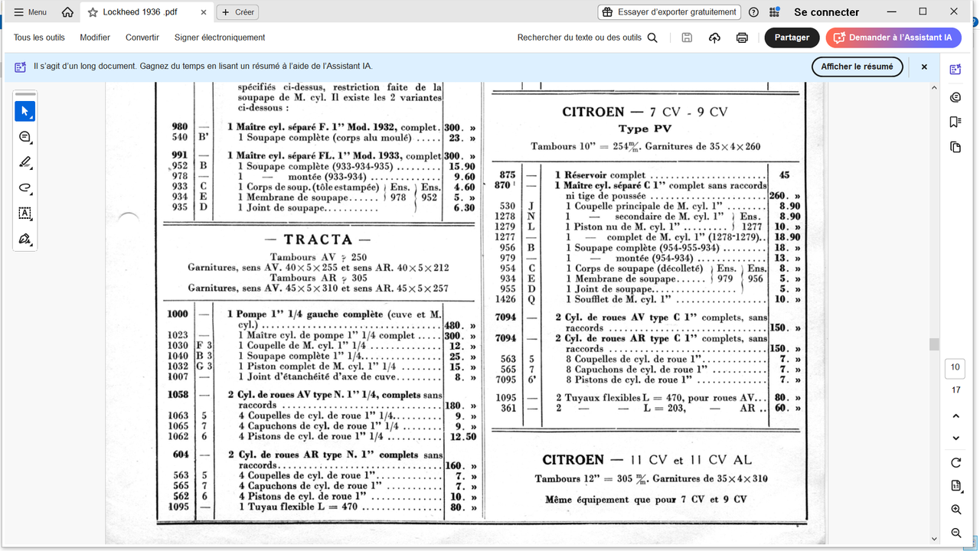Select the text box tool
This screenshot has width=980, height=551.
tap(24, 213)
